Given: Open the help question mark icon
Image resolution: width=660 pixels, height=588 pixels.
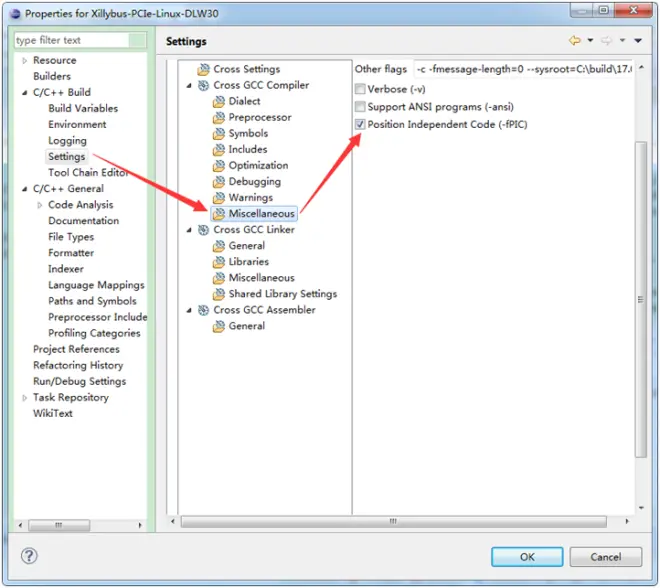Looking at the screenshot, I should point(29,556).
